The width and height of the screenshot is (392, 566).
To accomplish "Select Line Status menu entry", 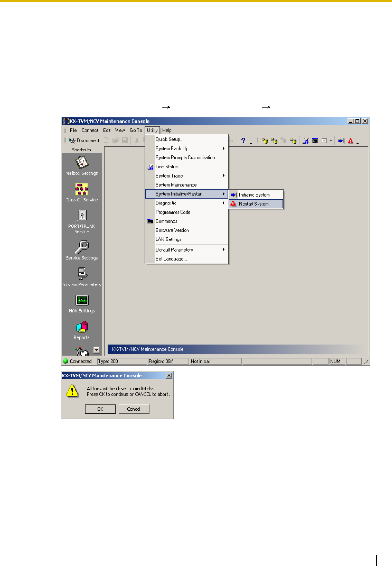I will coord(187,167).
